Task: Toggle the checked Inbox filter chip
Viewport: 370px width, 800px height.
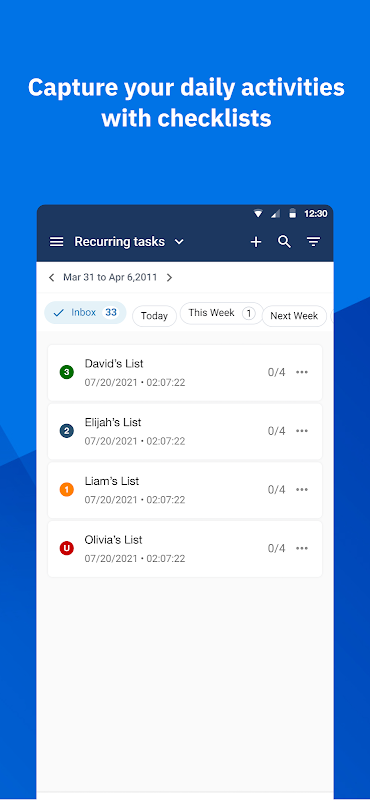Action: [85, 313]
